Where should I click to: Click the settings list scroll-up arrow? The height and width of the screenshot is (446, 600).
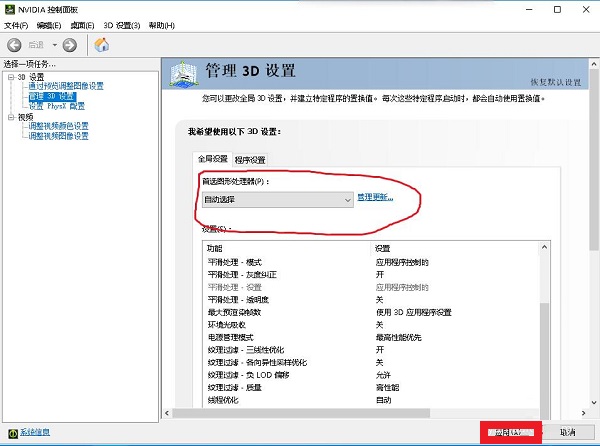click(x=545, y=247)
